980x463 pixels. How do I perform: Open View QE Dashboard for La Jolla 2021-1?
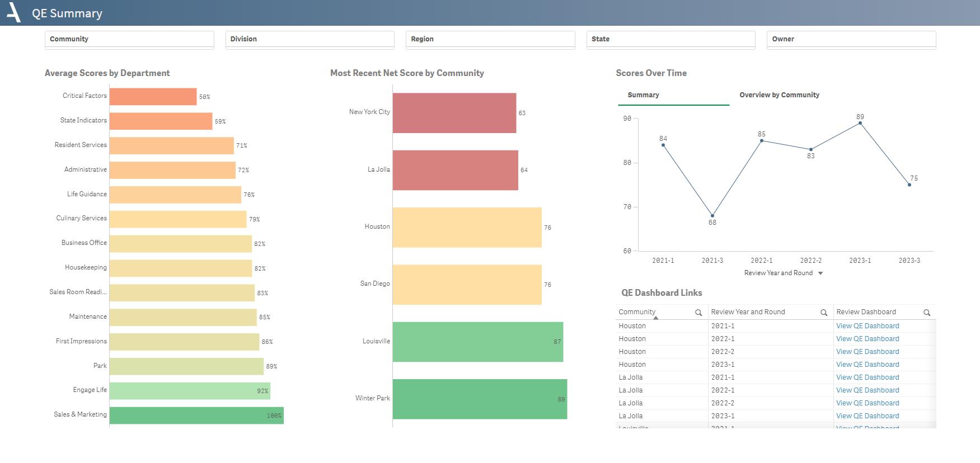pyautogui.click(x=868, y=377)
